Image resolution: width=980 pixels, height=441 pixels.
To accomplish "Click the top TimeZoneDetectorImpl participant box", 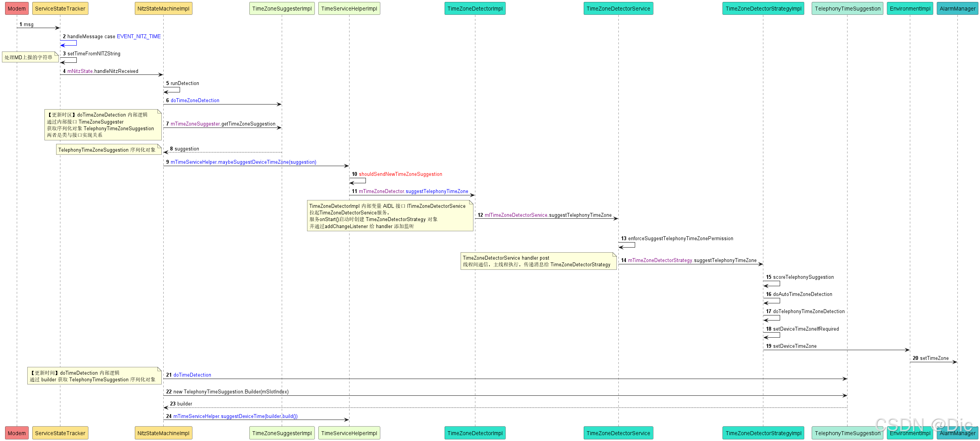I will click(x=475, y=9).
